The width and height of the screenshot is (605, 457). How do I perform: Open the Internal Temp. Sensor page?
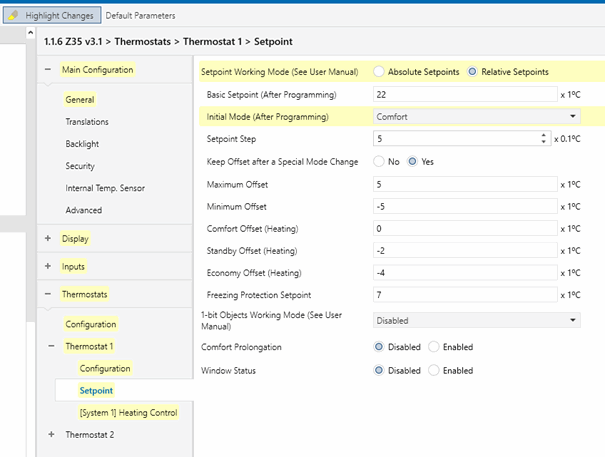coord(105,188)
